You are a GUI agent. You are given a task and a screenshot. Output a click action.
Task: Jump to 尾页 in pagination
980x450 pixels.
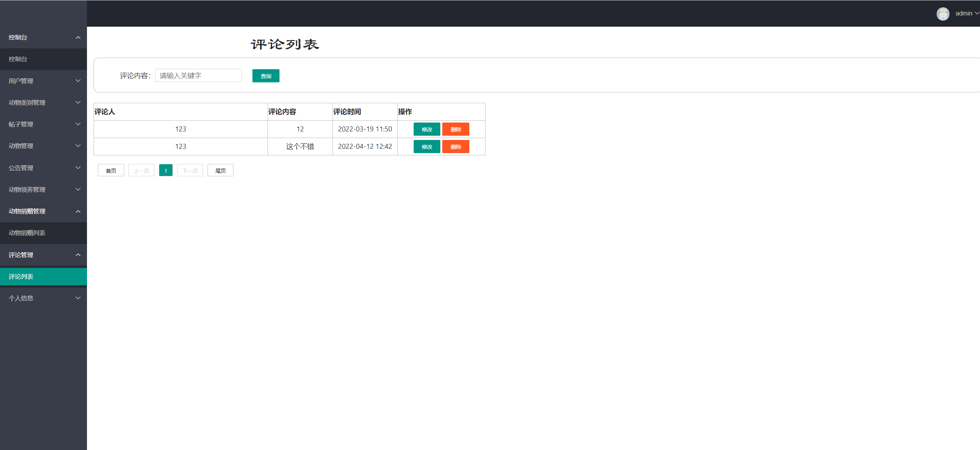coord(220,170)
